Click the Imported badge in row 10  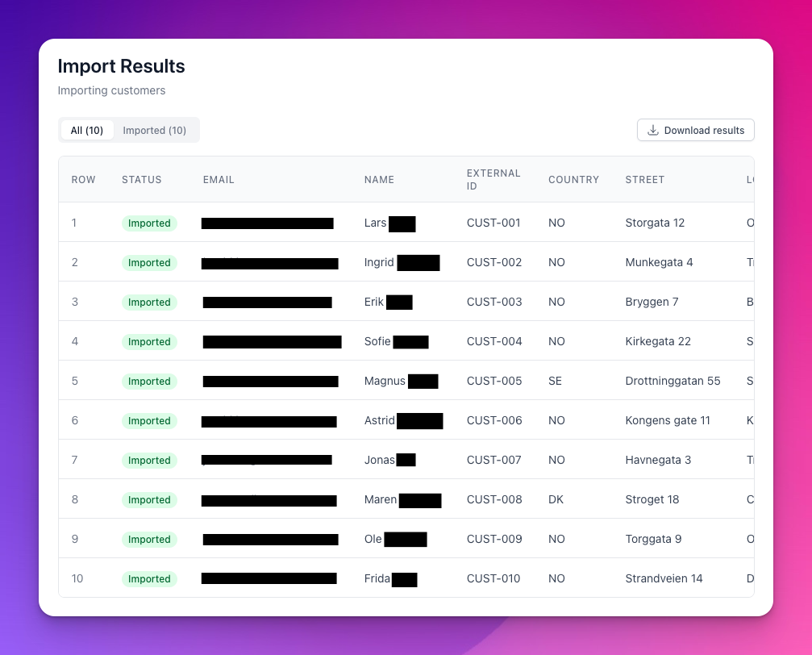pyautogui.click(x=149, y=578)
